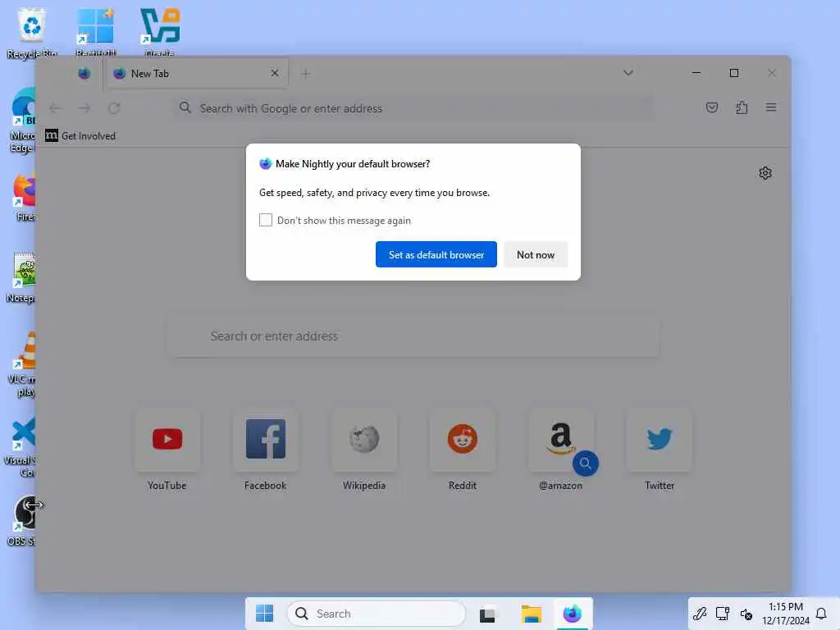Select the Recycle Bin desktop icon
This screenshot has height=630, width=840.
(x=32, y=33)
